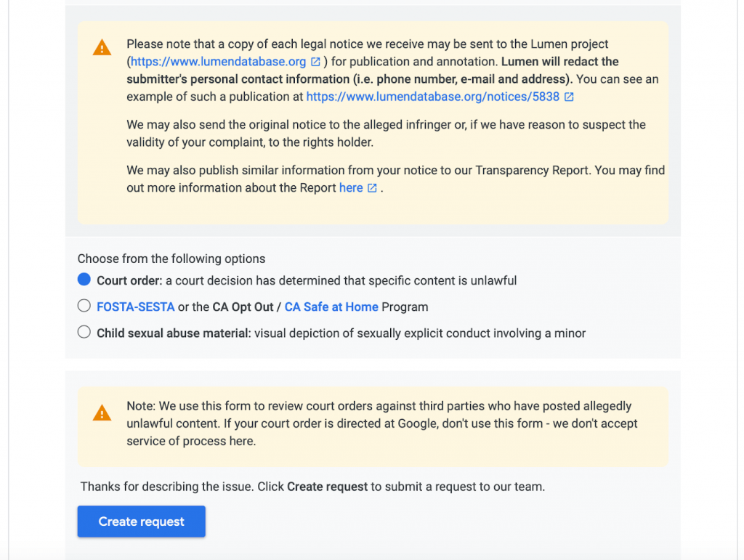This screenshot has height=560, width=744.
Task: Click the Court order bold label text
Action: [x=130, y=280]
